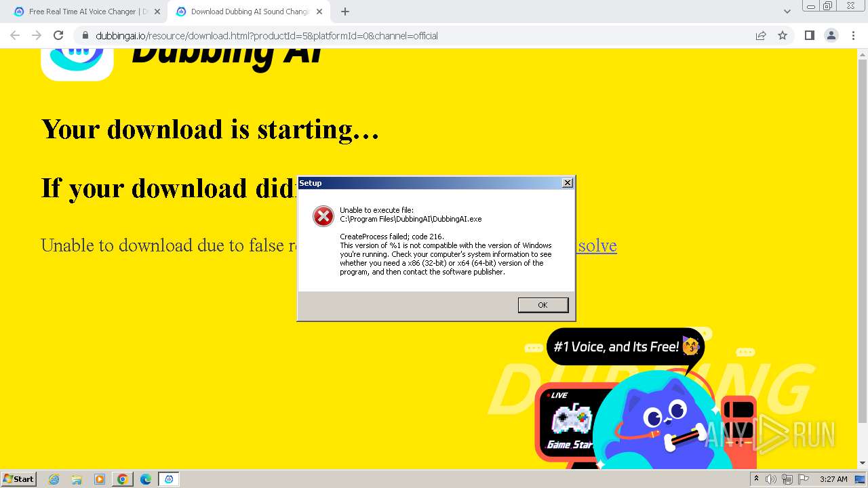Image resolution: width=868 pixels, height=488 pixels.
Task: Open Chrome from the taskbar
Action: [x=122, y=479]
